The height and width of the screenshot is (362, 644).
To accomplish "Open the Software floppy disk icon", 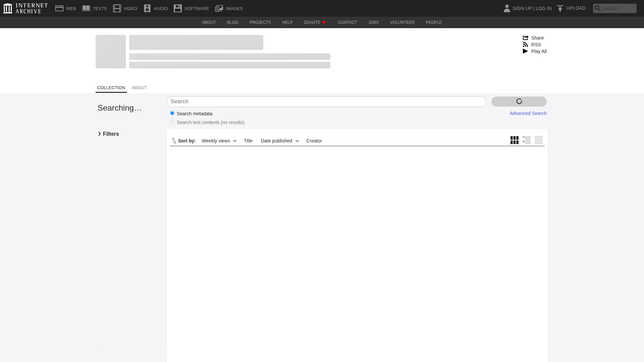I will [178, 8].
